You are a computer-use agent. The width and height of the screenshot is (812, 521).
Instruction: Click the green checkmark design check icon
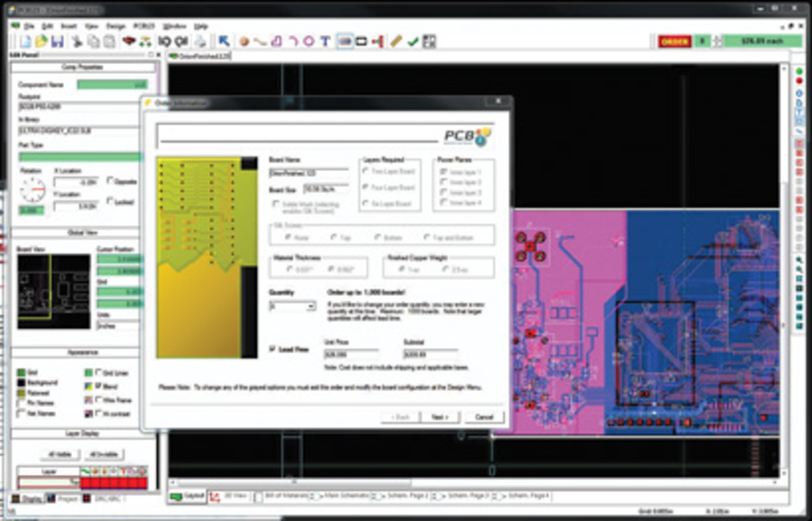[x=413, y=41]
